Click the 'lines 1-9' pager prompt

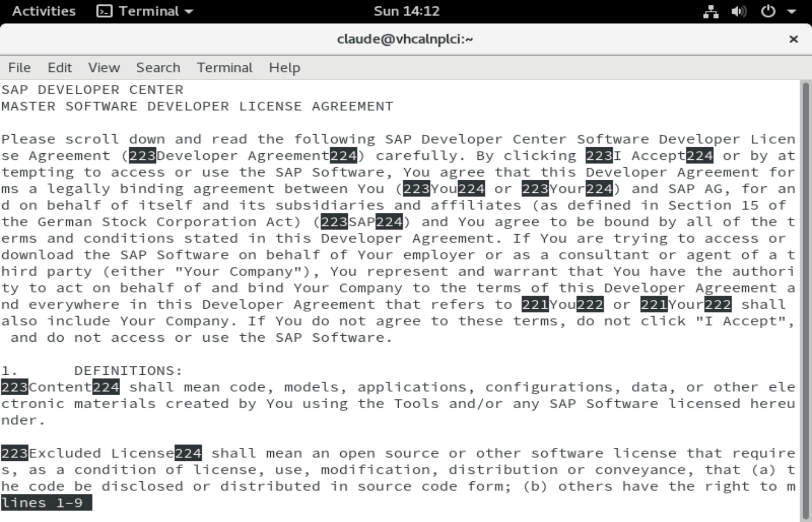tap(46, 503)
